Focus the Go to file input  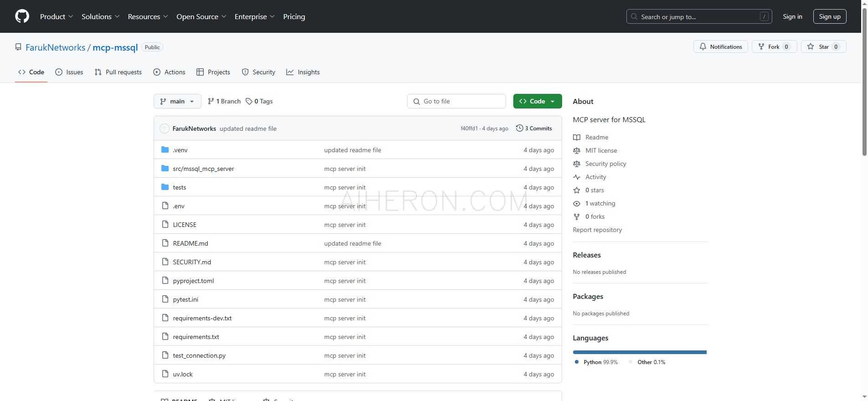click(x=456, y=101)
